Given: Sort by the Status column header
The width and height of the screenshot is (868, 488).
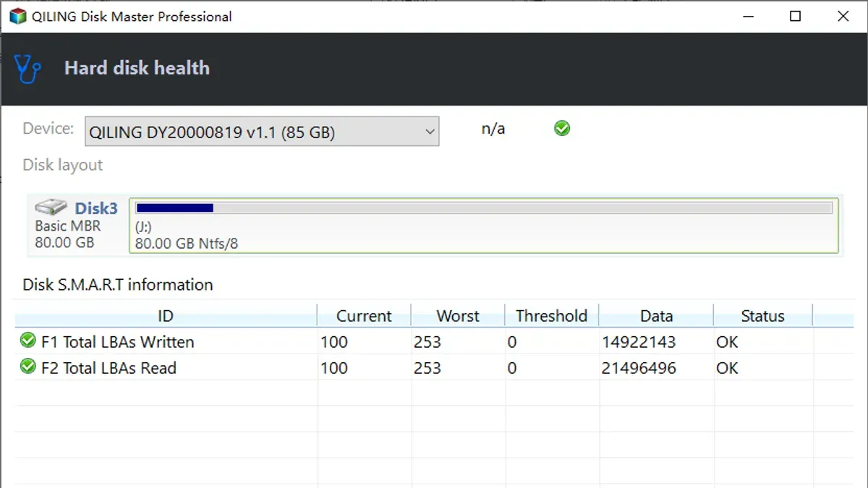Looking at the screenshot, I should point(763,316).
